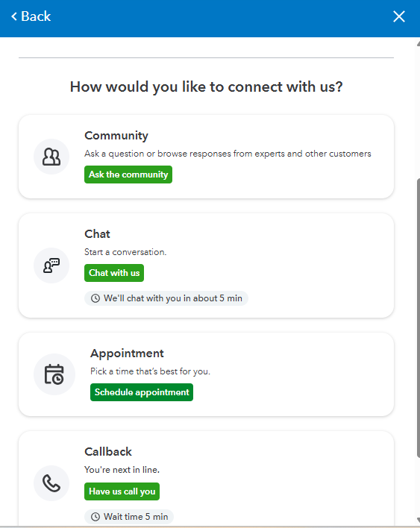Start chat with Chat with us button
Screen dimensions: 420x528
(x=114, y=273)
